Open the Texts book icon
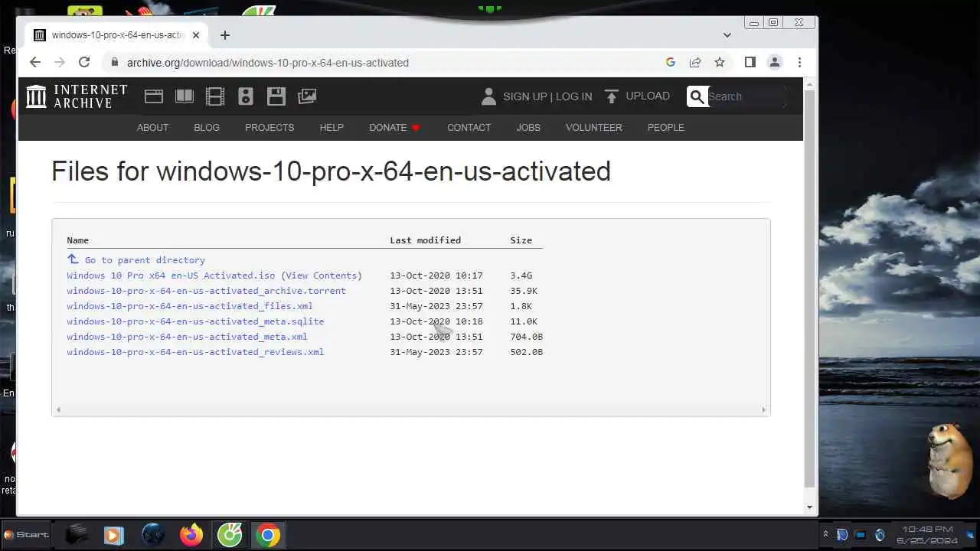This screenshot has width=980, height=551. pos(185,96)
